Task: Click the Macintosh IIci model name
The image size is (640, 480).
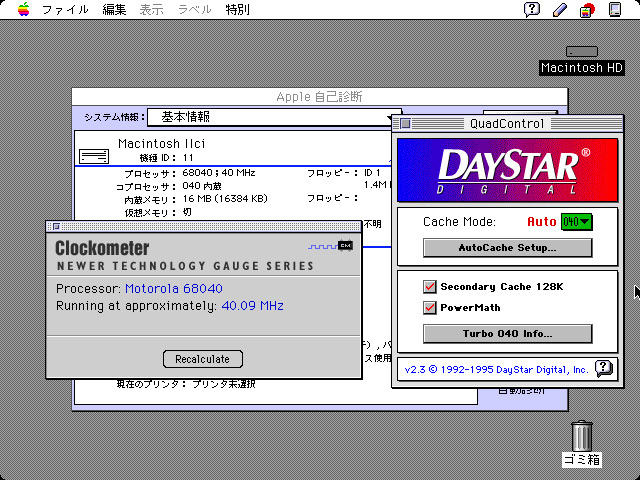Action: (x=162, y=144)
